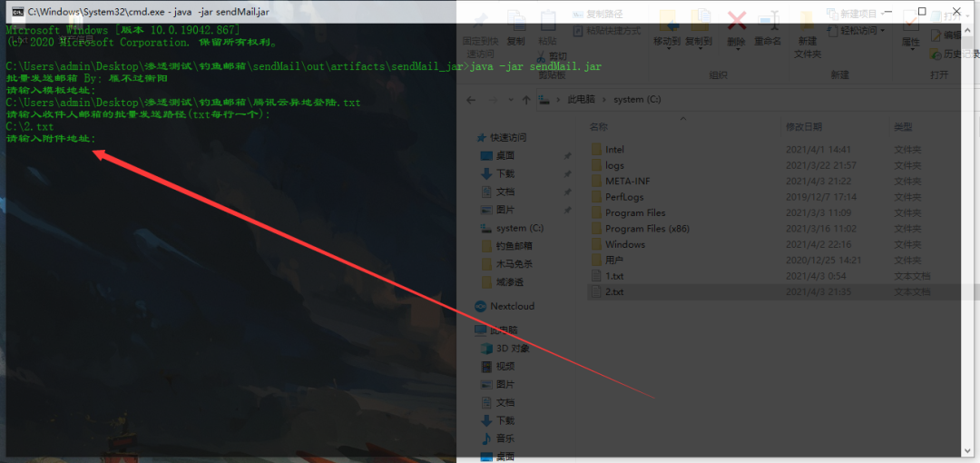Sort by 类型 column header
Viewport: 980px width, 463px height.
pyautogui.click(x=903, y=127)
